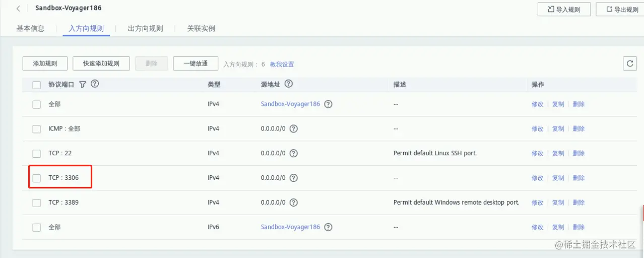Viewport: 644px width, 258px height.
Task: Click help icon in the TCP : 3389 row
Action: pos(294,203)
